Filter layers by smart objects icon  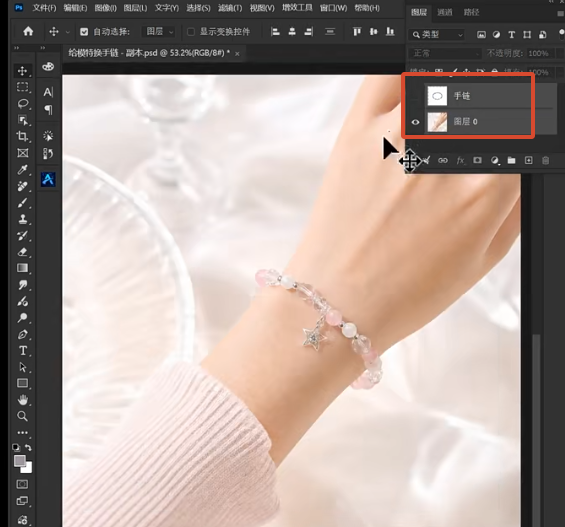pyautogui.click(x=542, y=35)
